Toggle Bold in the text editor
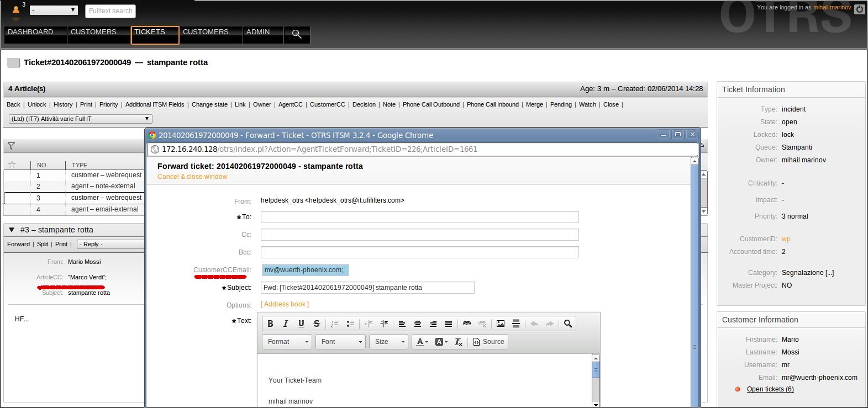Viewport: 868px width, 408px height. (270, 324)
